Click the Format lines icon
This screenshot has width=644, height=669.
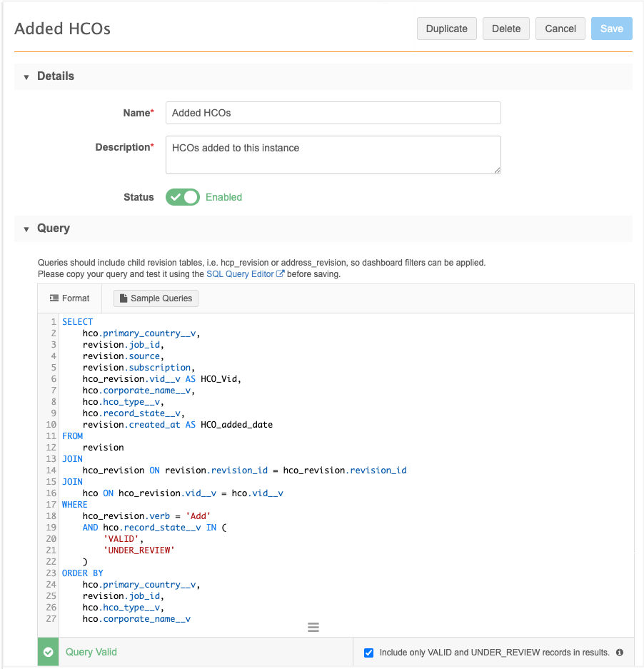(54, 298)
